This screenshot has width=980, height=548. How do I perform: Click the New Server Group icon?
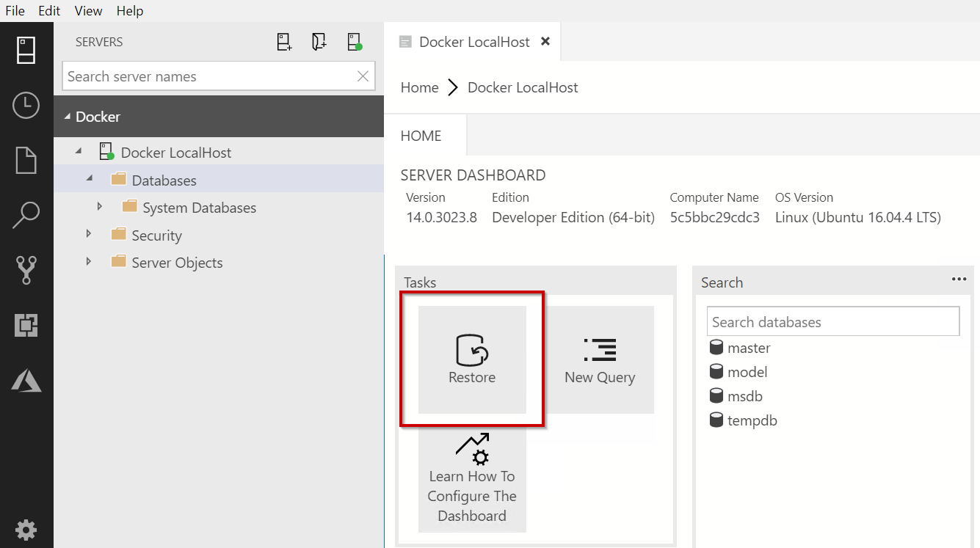click(x=319, y=42)
